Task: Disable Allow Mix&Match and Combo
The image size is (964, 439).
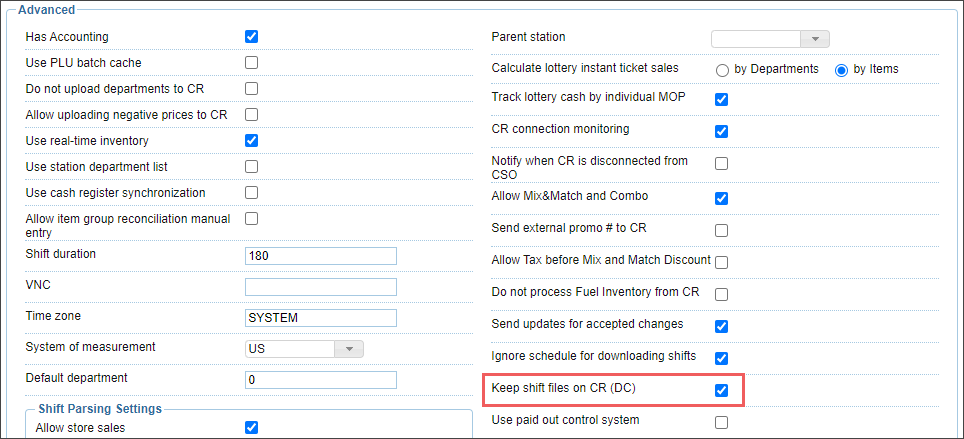Action: 722,199
